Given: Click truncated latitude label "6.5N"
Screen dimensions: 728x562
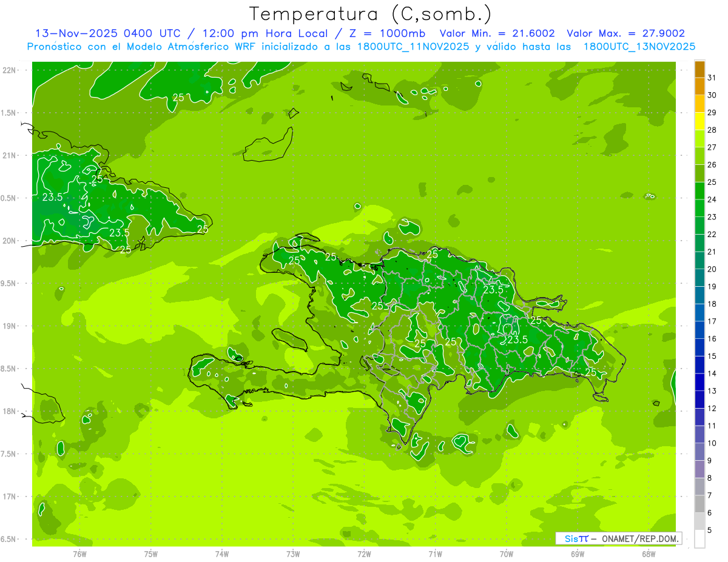Looking at the screenshot, I should (8, 539).
